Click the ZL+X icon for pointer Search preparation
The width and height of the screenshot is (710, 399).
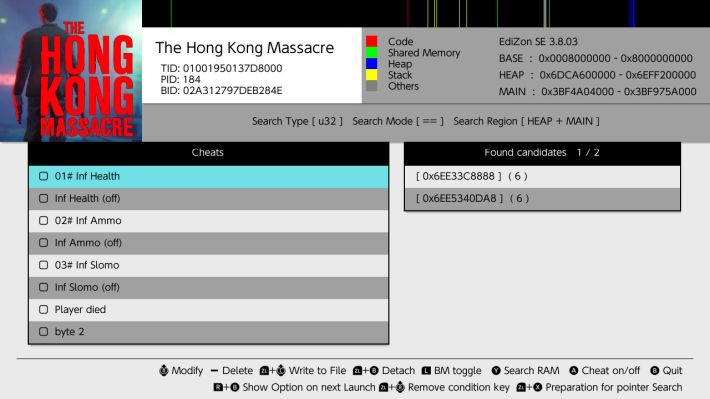pos(529,387)
